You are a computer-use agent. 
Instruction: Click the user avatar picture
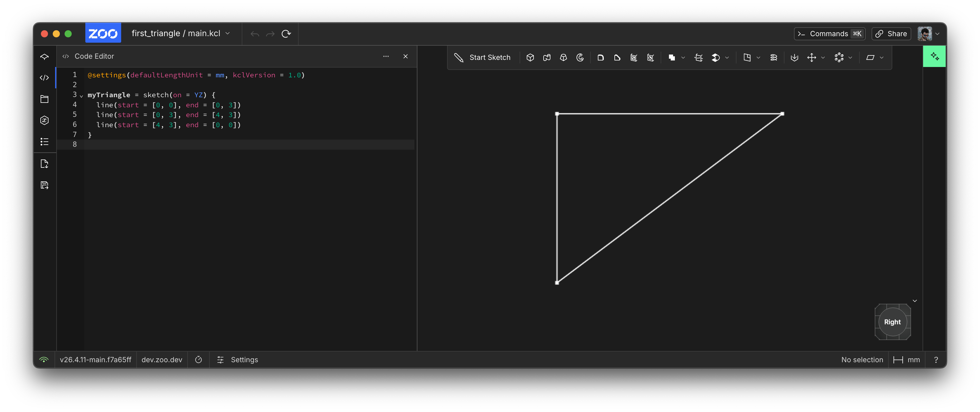point(925,33)
